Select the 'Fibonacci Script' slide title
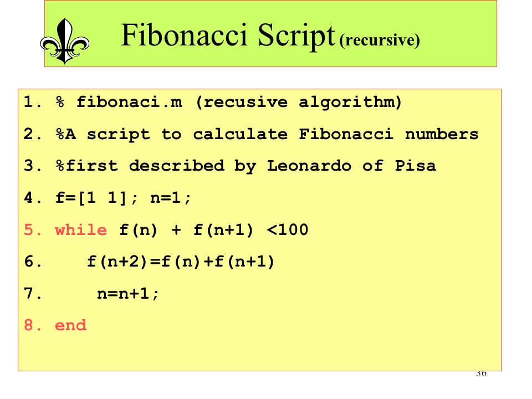The image size is (532, 399). pyautogui.click(x=228, y=35)
